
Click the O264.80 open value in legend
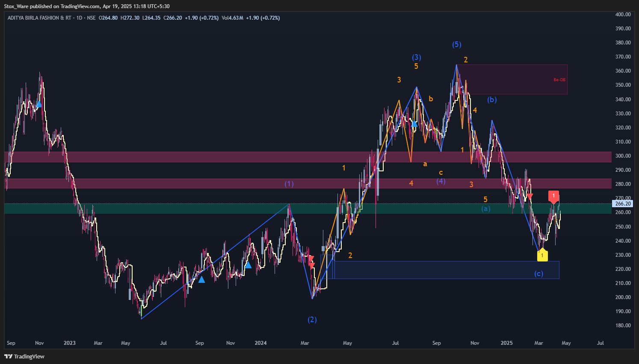click(108, 18)
